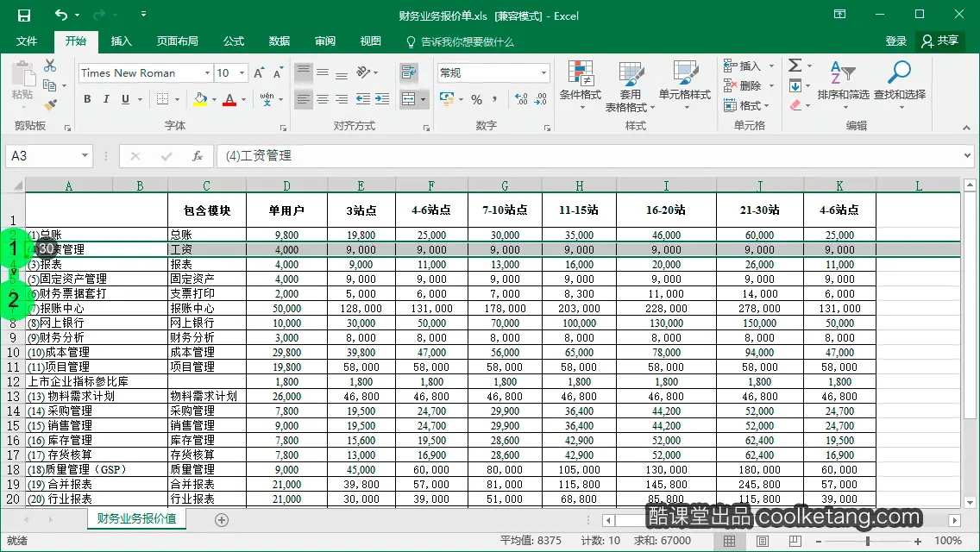This screenshot has height=552, width=980.
Task: Switch to the 插入 ribbon tab
Action: pyautogui.click(x=122, y=41)
